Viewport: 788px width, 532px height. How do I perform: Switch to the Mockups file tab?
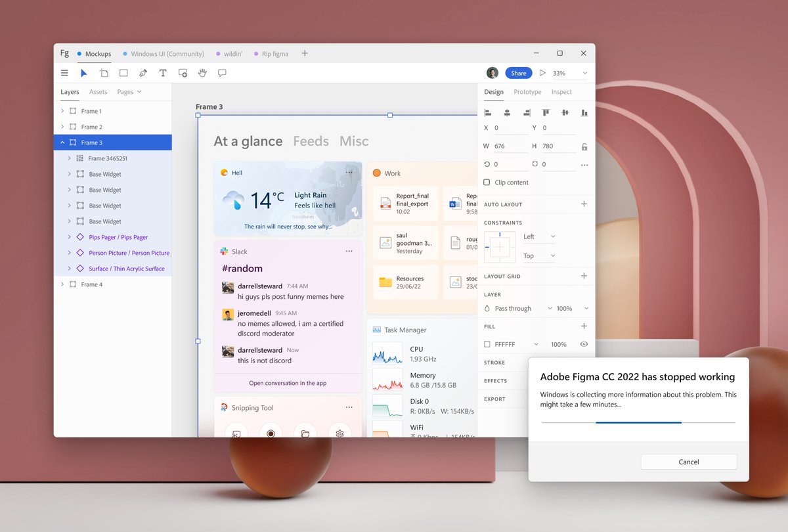[x=94, y=54]
